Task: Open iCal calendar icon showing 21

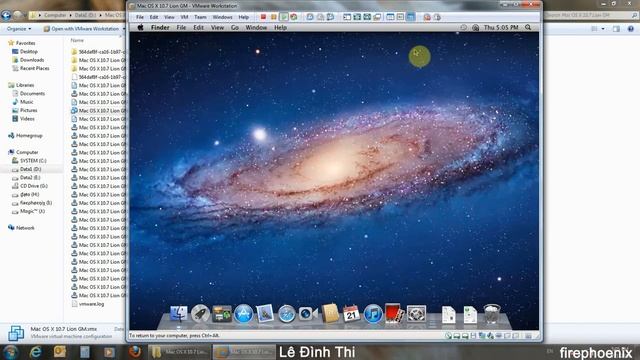Action: click(351, 313)
